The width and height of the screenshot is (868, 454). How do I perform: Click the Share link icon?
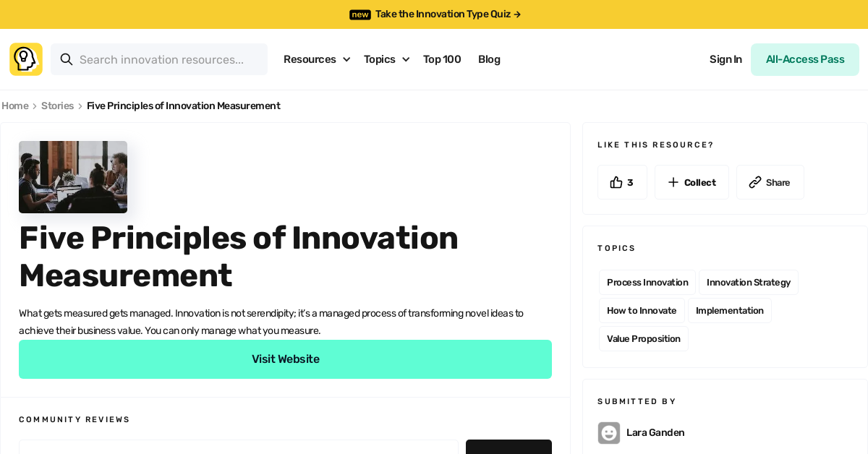(x=756, y=182)
